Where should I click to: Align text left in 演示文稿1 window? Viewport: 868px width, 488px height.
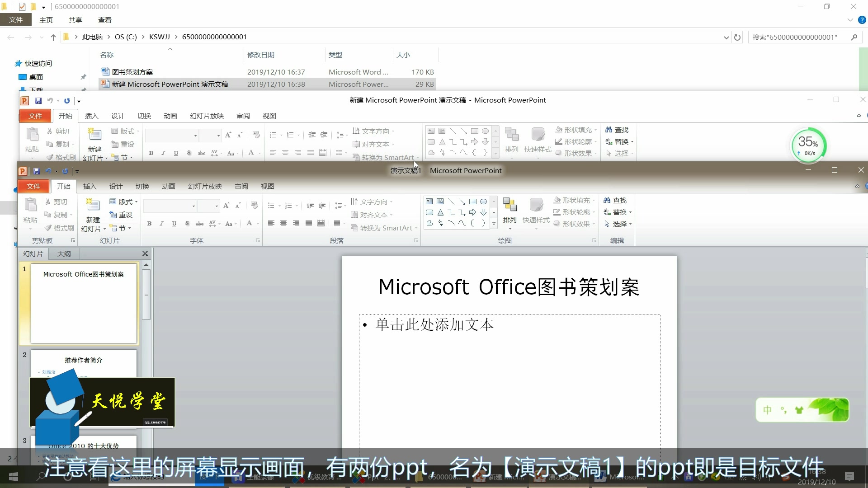click(271, 223)
